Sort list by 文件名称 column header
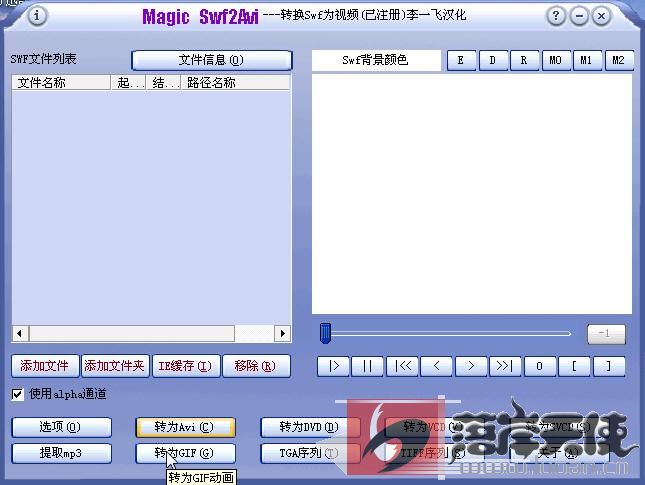645x485 pixels. coord(61,83)
